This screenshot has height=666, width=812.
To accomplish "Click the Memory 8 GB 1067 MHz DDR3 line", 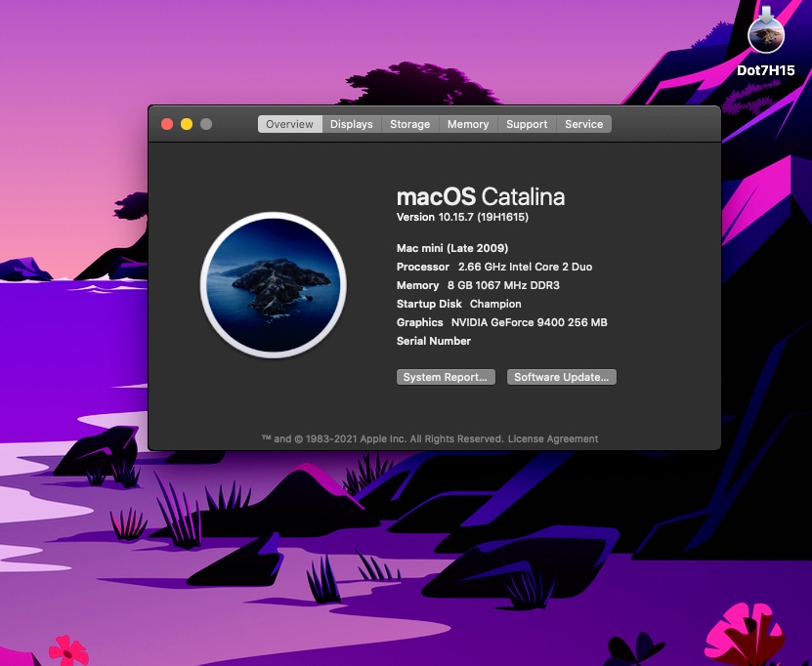I will pyautogui.click(x=478, y=285).
